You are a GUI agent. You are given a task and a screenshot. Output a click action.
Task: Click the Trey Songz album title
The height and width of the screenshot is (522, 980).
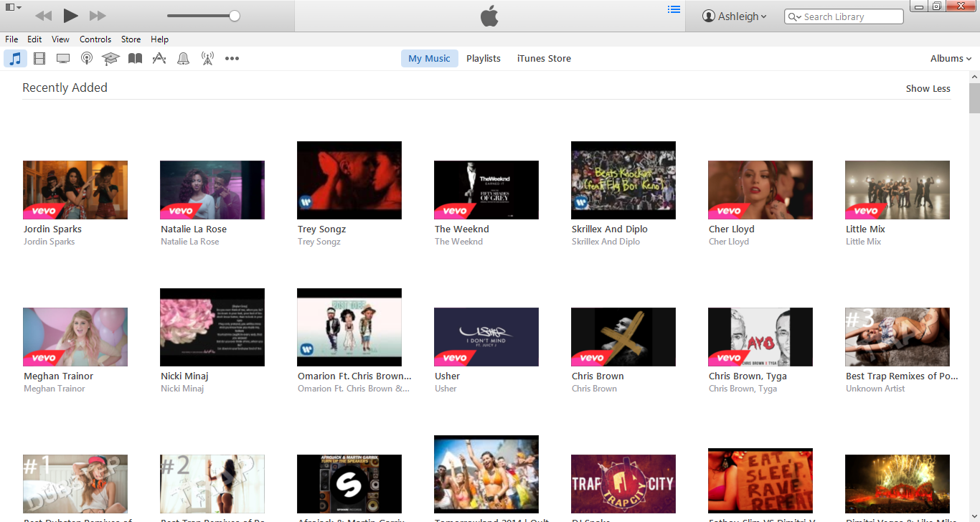(x=321, y=229)
